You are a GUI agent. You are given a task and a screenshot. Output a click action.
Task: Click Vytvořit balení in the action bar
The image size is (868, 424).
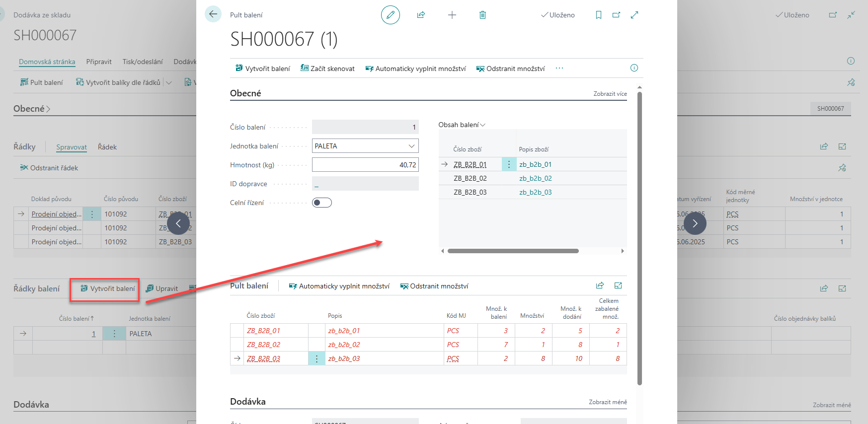(x=263, y=69)
